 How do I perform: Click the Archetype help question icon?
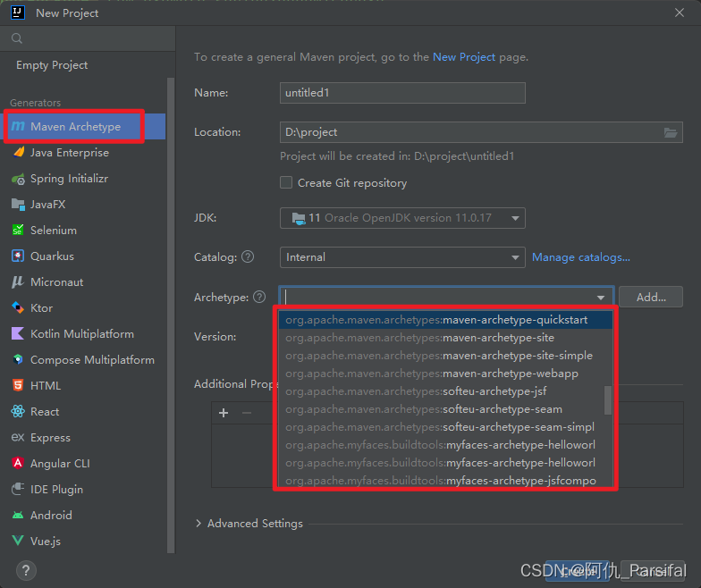[x=259, y=297]
